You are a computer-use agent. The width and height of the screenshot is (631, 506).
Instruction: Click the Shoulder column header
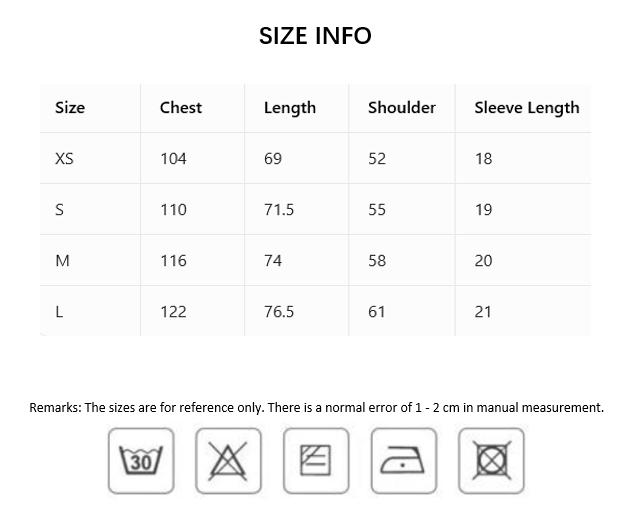coord(402,108)
